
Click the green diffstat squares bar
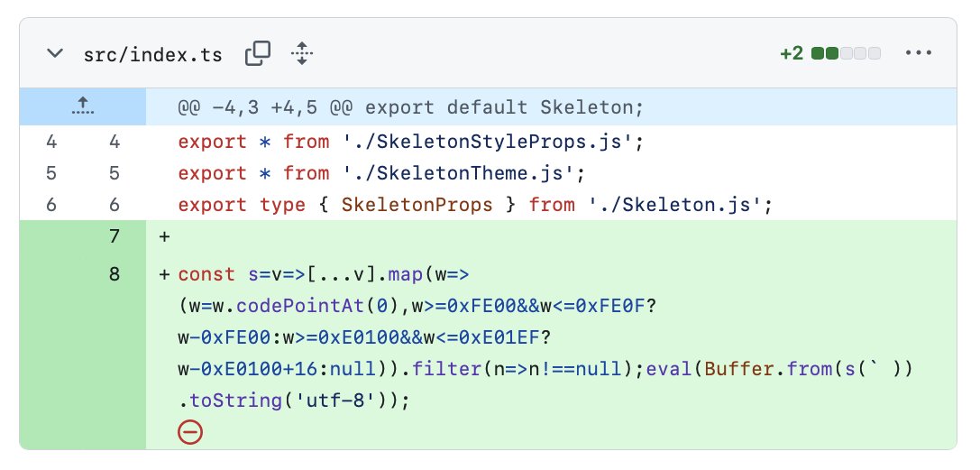coord(846,54)
